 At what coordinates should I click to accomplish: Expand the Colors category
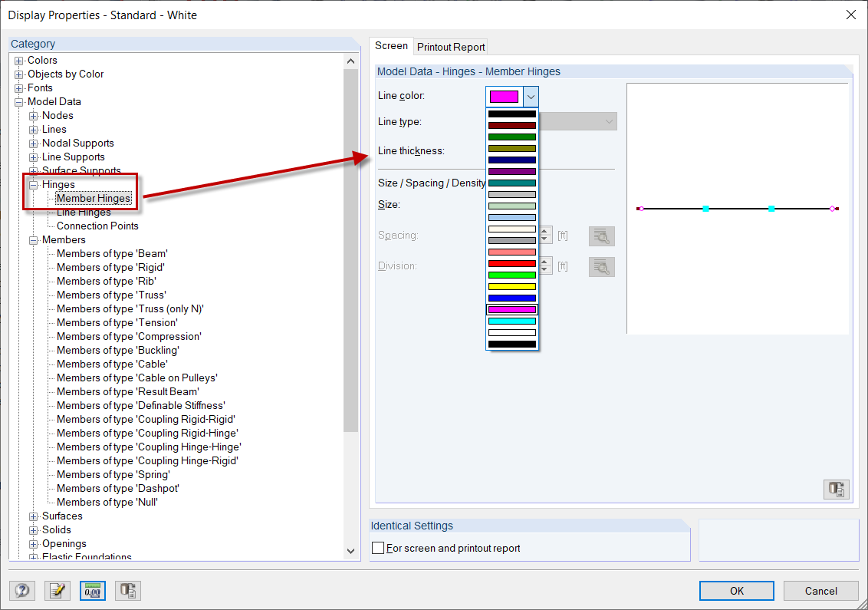click(18, 60)
